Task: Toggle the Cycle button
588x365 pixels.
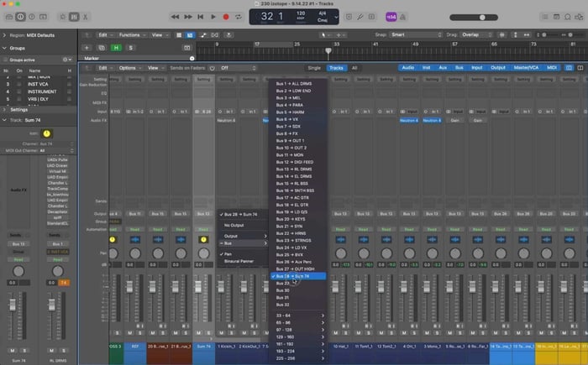Action: tap(238, 17)
